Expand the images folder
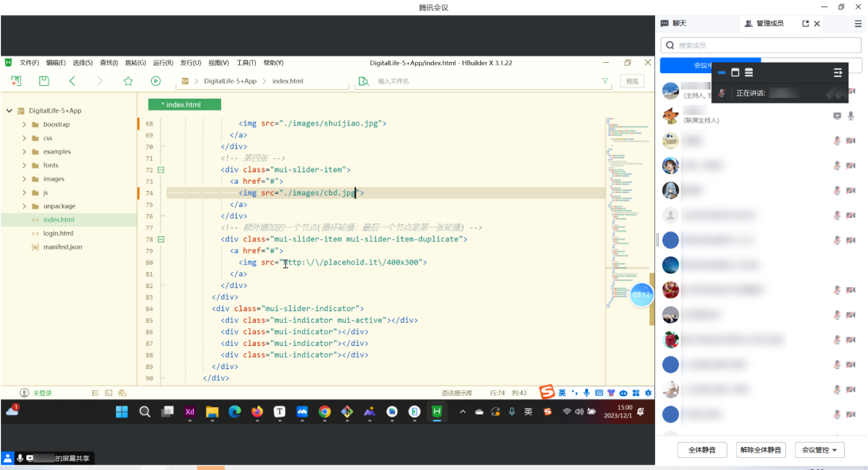Image resolution: width=868 pixels, height=470 pixels. tap(25, 179)
